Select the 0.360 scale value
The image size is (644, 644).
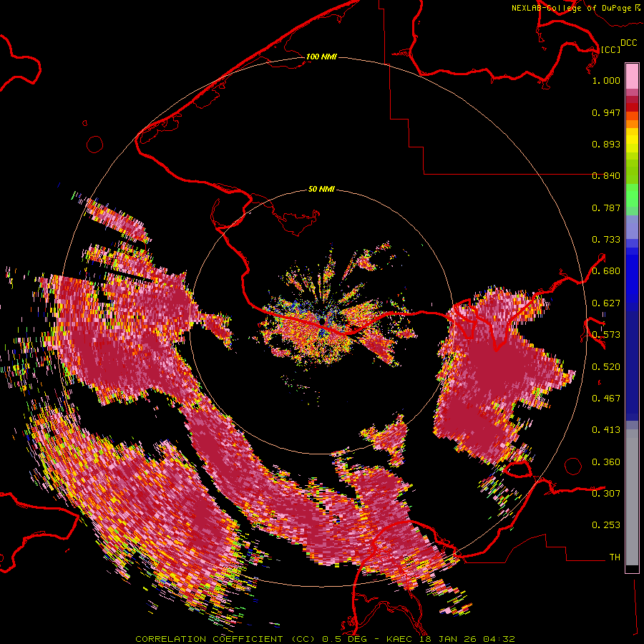[606, 462]
